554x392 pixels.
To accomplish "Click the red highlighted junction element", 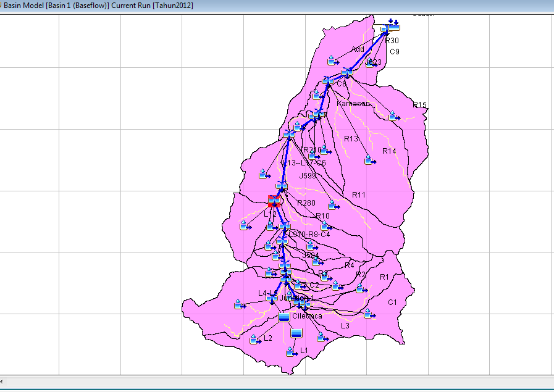I will coord(275,201).
